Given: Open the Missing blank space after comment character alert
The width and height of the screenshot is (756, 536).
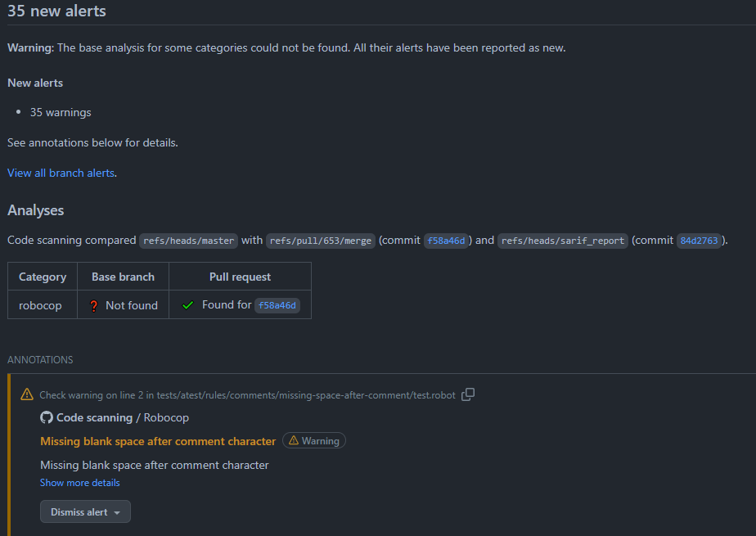Looking at the screenshot, I should (x=157, y=440).
